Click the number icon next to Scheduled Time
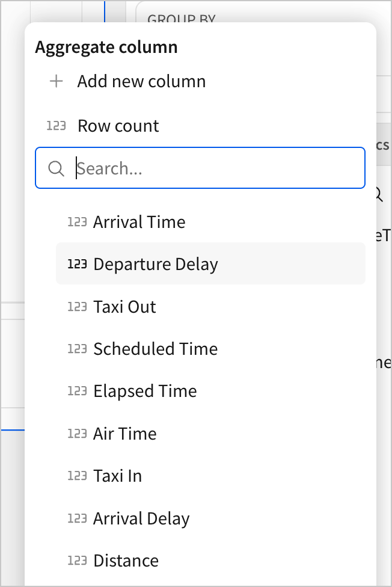The height and width of the screenshot is (587, 392). (77, 349)
